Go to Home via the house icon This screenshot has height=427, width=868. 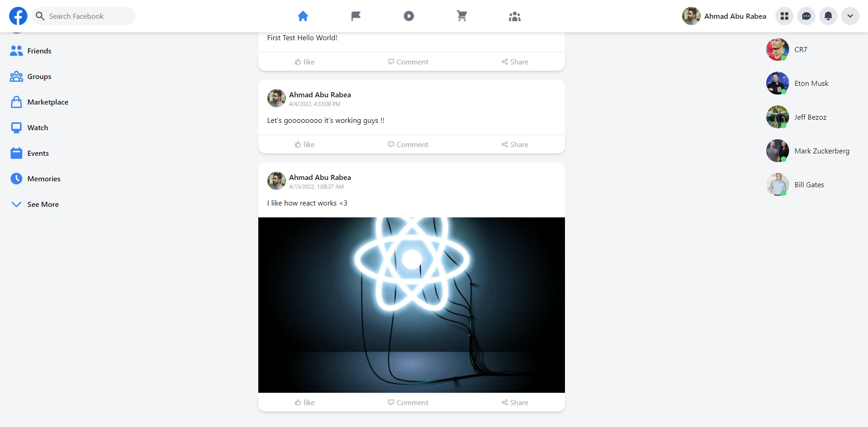pos(303,16)
